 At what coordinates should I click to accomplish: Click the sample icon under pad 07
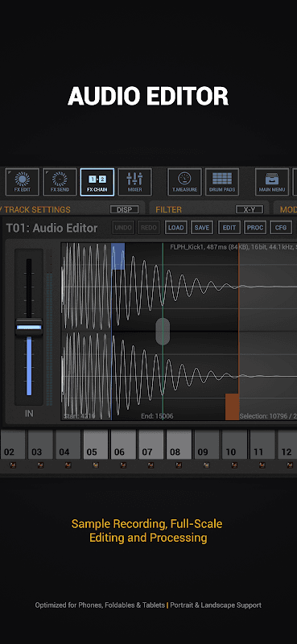(151, 465)
